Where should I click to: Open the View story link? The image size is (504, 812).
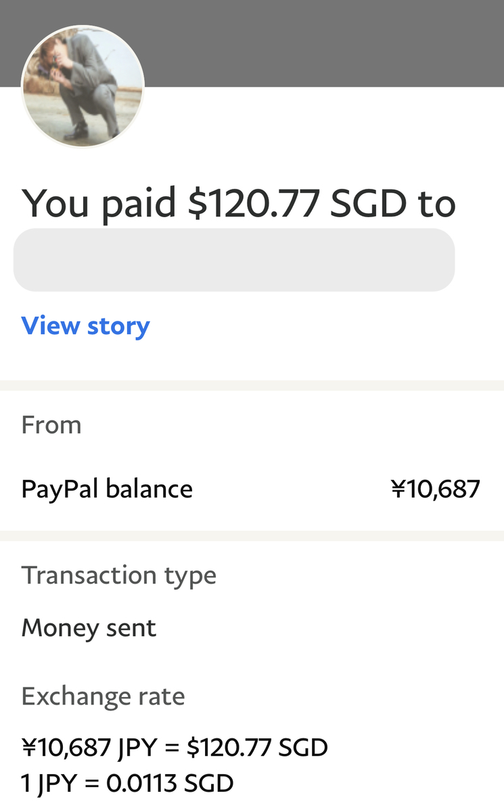click(85, 325)
